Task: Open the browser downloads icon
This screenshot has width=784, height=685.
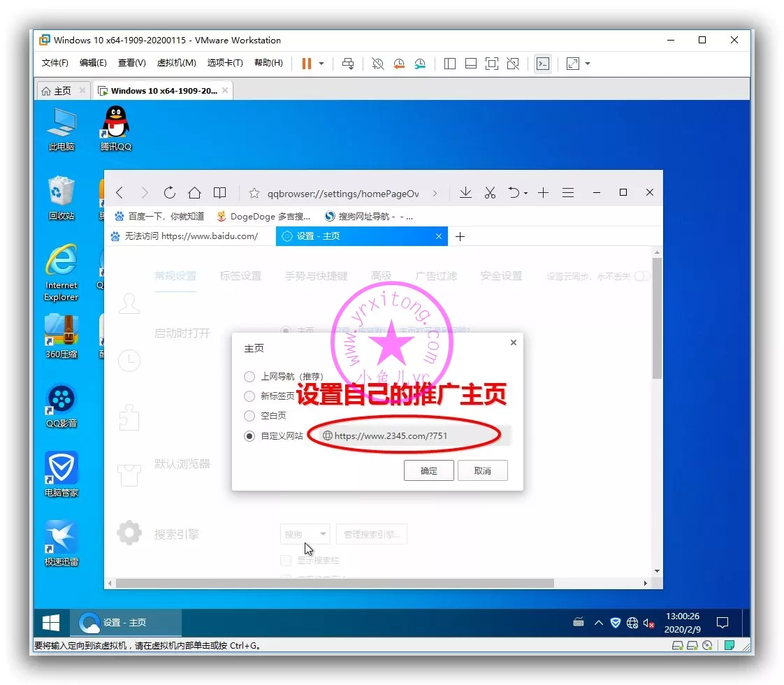Action: click(x=465, y=193)
